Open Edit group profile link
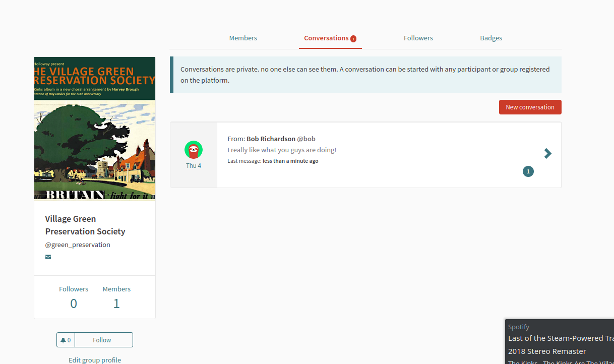Image resolution: width=614 pixels, height=364 pixels. [x=95, y=360]
